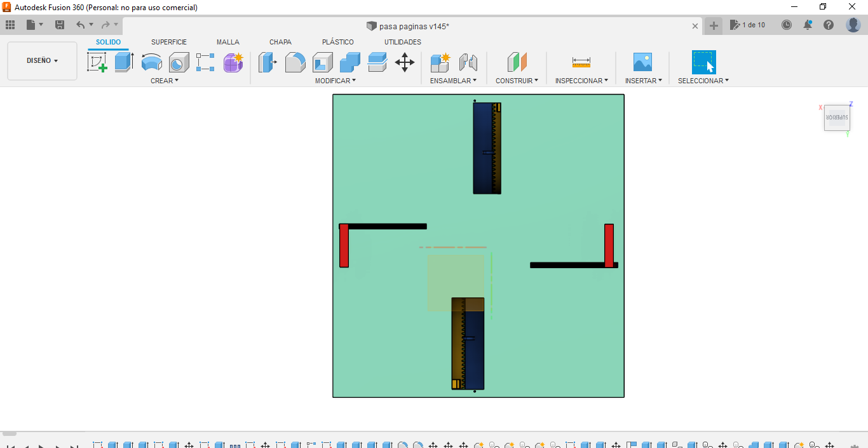
Task: Click the Extrude tool icon
Action: tap(124, 62)
